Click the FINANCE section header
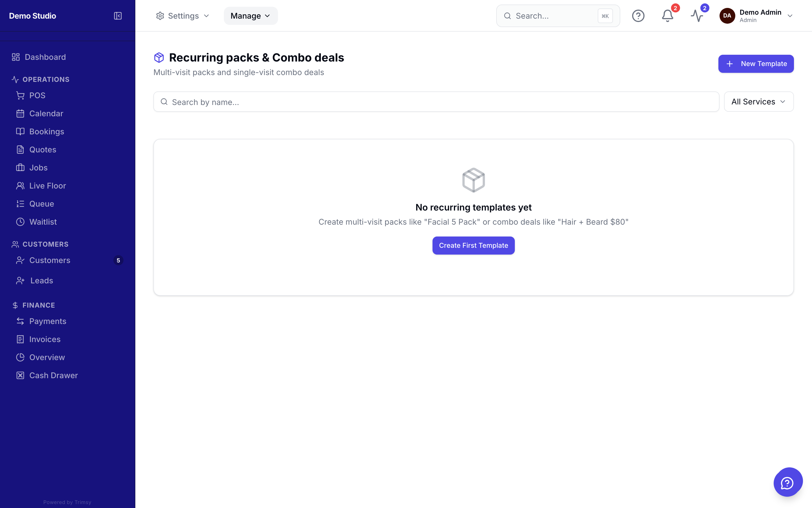This screenshot has width=812, height=508. [39, 305]
